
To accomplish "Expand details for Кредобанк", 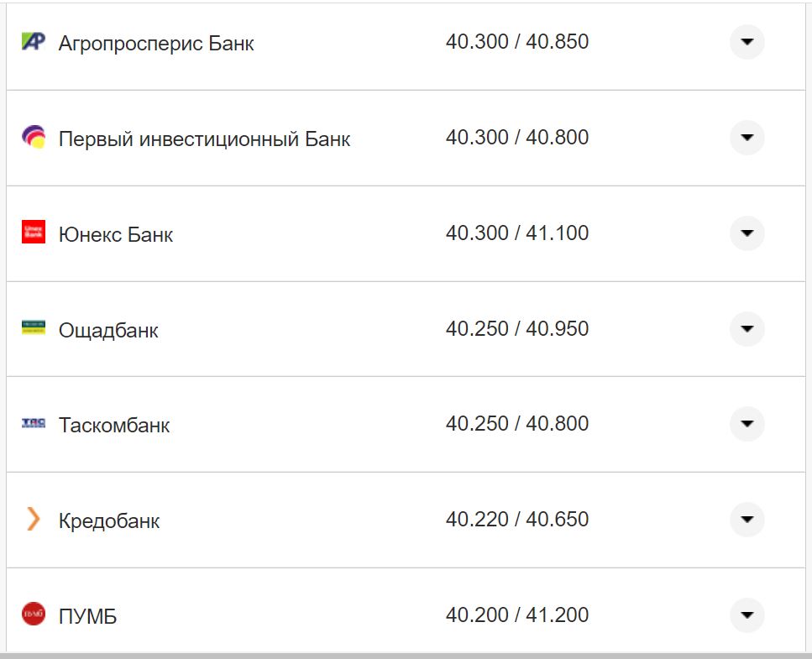I will [x=746, y=519].
